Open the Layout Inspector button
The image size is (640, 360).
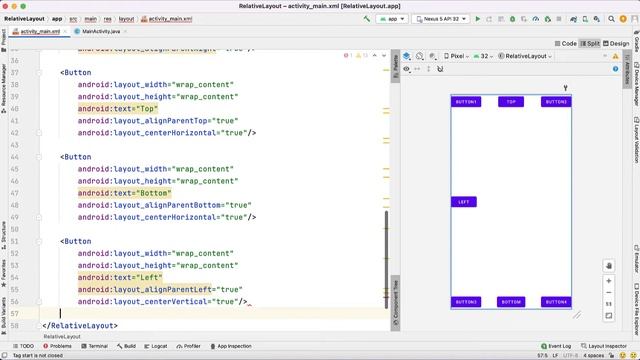pos(603,346)
